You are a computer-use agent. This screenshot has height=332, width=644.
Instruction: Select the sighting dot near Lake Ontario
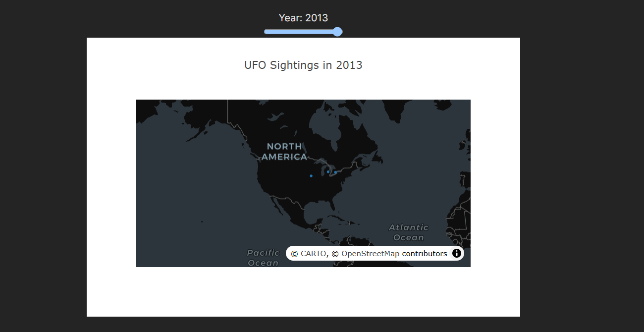click(335, 172)
